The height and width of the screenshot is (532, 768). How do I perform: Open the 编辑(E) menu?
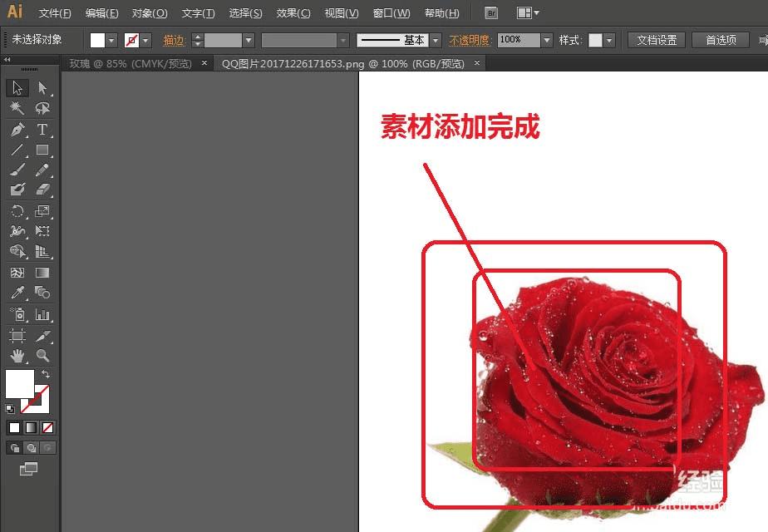[102, 13]
